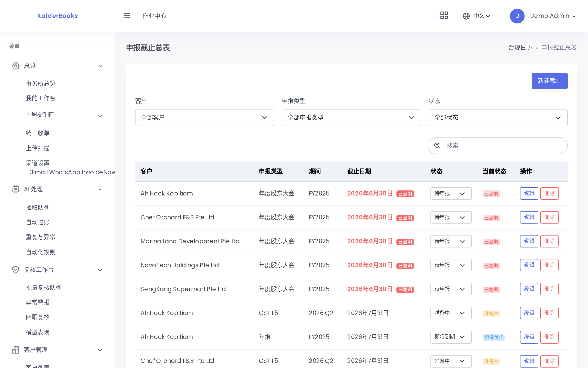This screenshot has width=588, height=368.
Task: Click the 已逾期 date badge for SengKang Supermart
Action: pyautogui.click(x=405, y=289)
